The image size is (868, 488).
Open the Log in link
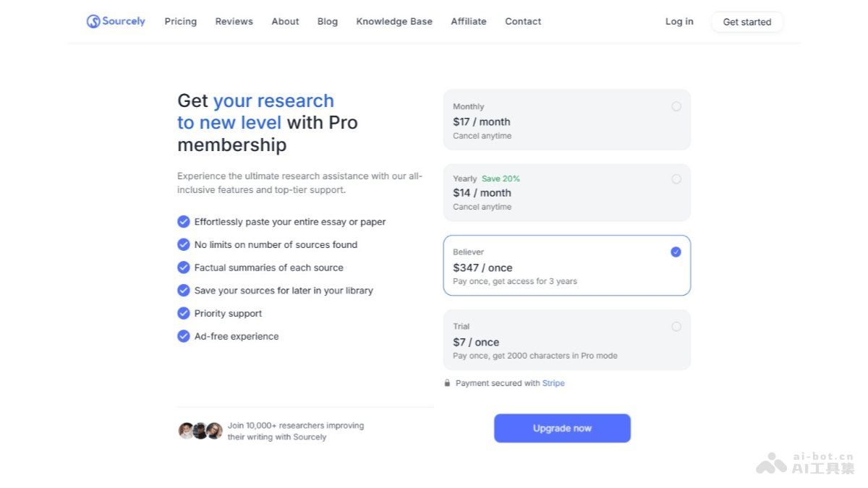(x=679, y=22)
